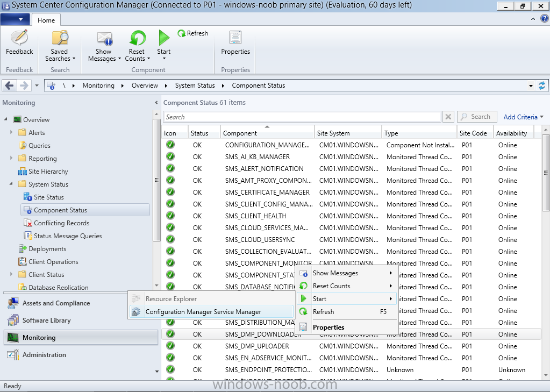Screen dimensions: 550x392
Task: Select the Home ribbon tab
Action: [46, 20]
